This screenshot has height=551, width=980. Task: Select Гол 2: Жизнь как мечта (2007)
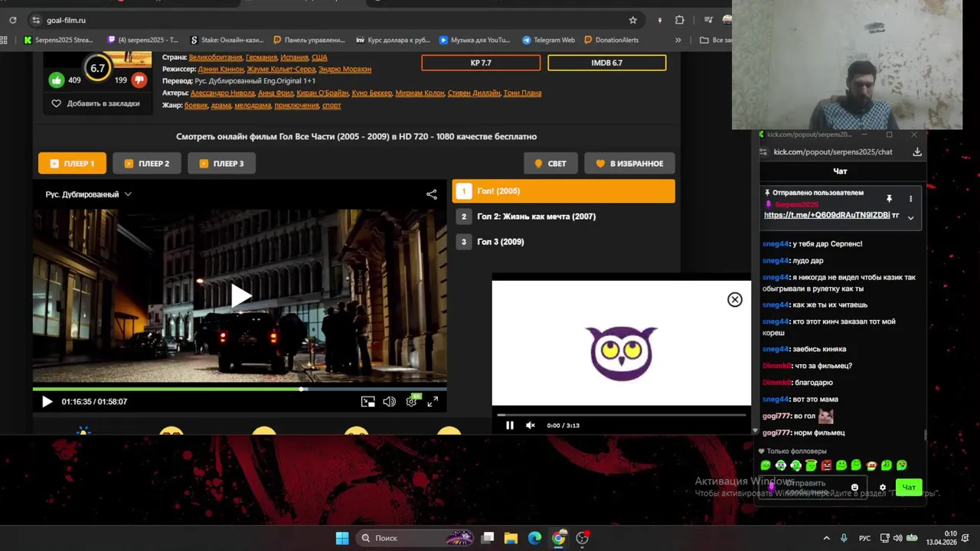click(563, 217)
